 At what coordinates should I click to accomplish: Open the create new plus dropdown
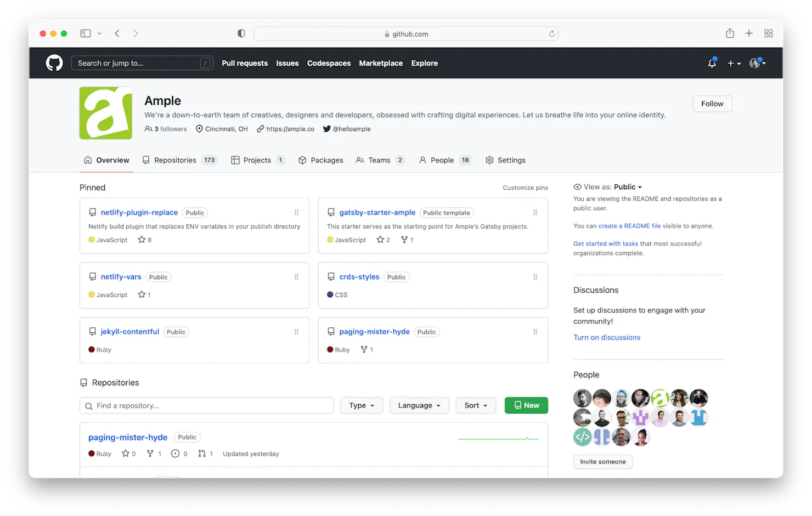[x=734, y=64]
